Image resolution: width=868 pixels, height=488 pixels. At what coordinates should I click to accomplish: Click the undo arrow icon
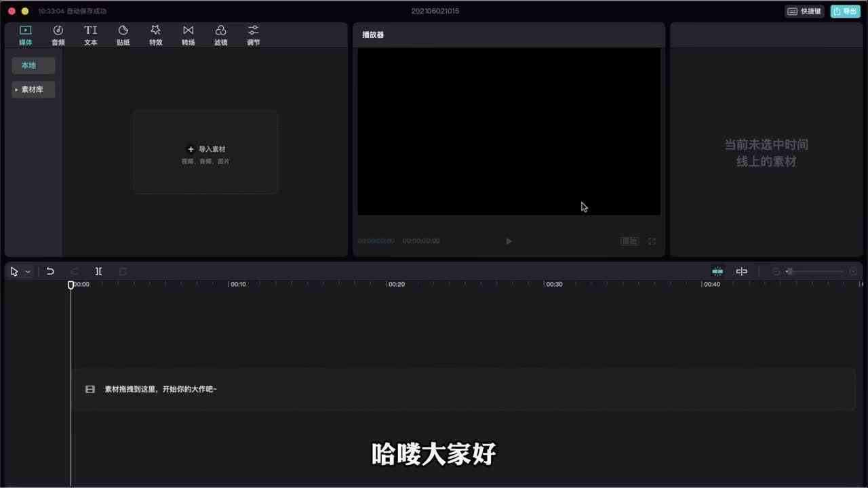tap(50, 271)
